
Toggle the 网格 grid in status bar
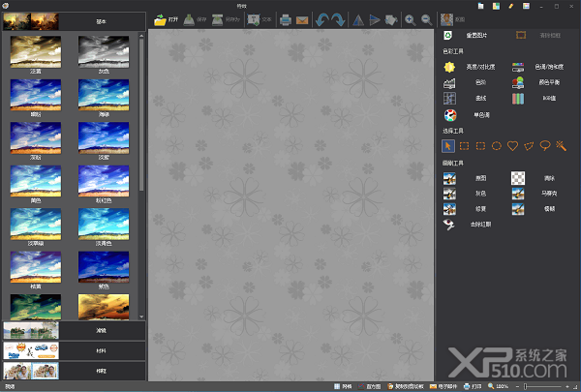pos(343,386)
